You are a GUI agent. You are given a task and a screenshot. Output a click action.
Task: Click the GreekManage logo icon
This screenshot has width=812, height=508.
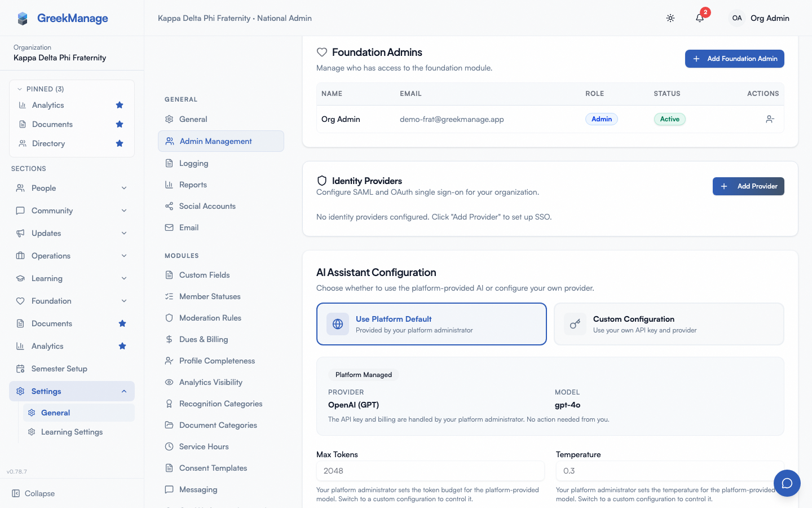[x=23, y=19]
